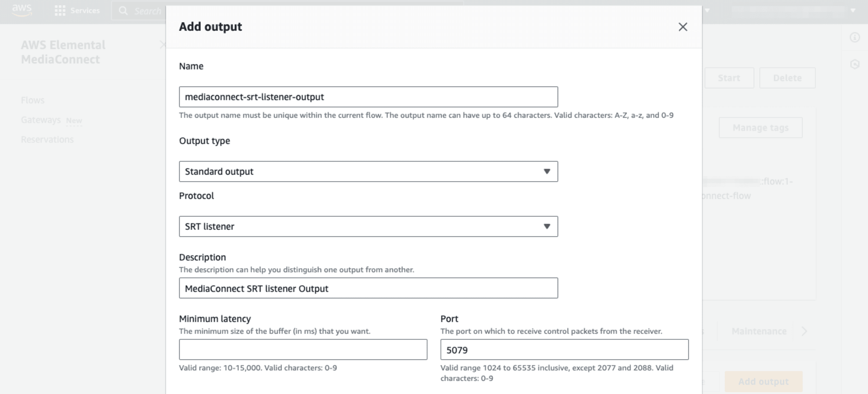Open the region selector arrow in top bar
This screenshot has width=868, height=394.
click(707, 10)
